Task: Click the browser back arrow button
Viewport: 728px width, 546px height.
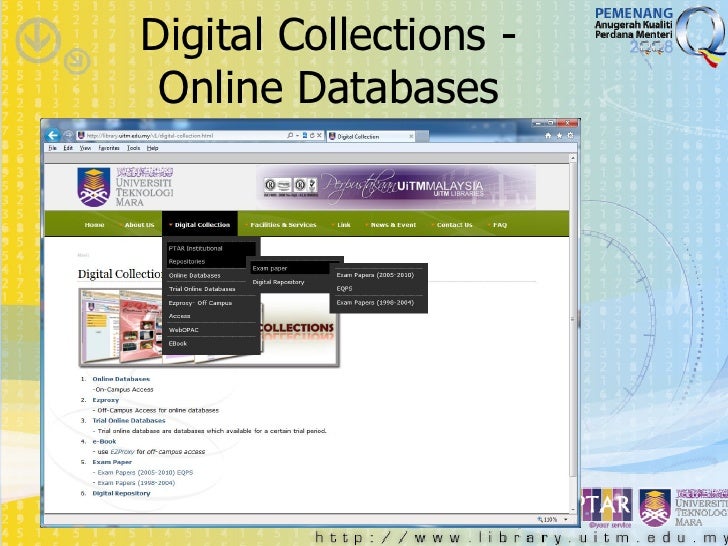Action: 53,135
